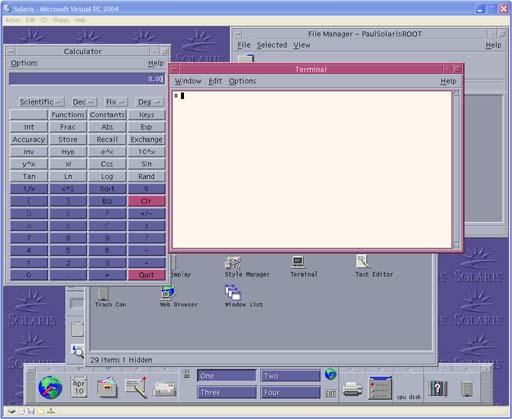Open the Calculator window menu button
Image resolution: width=512 pixels, height=419 pixels.
tap(11, 52)
